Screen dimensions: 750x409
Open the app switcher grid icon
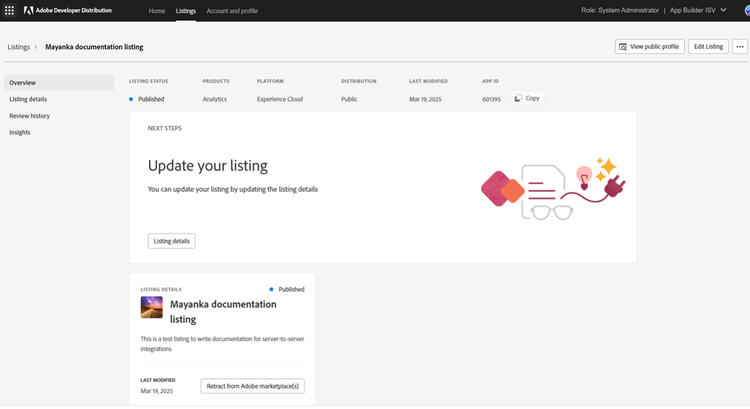pyautogui.click(x=9, y=10)
